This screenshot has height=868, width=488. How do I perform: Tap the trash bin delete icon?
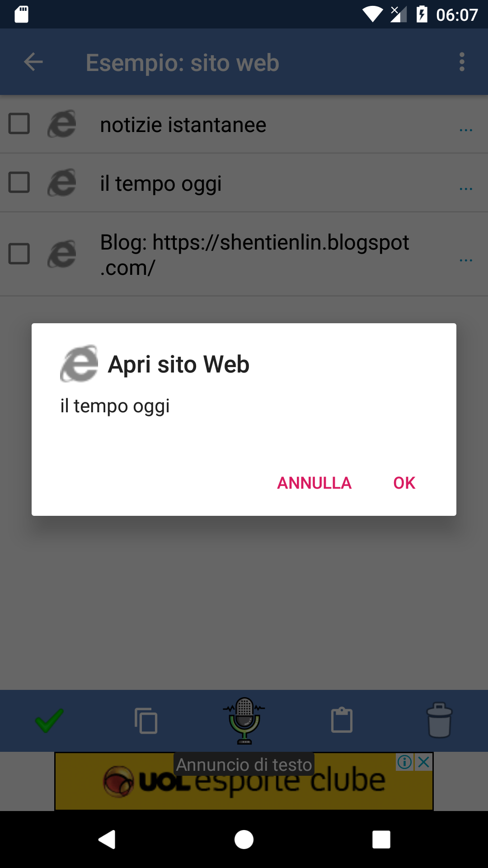tap(439, 720)
